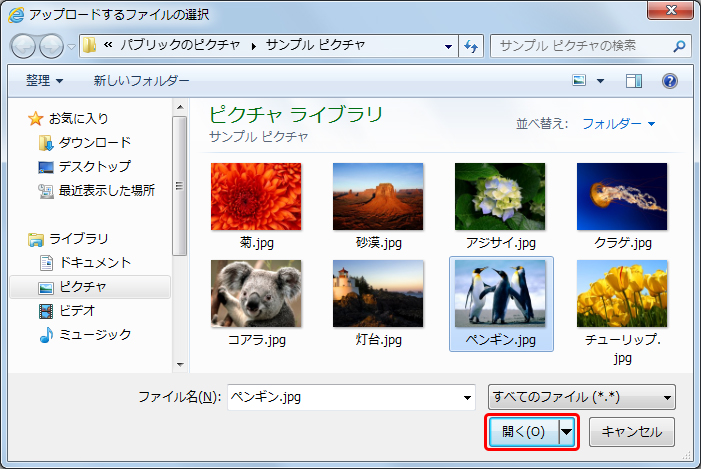The height and width of the screenshot is (469, 701).
Task: Open the ミュージック library
Action: [94, 334]
